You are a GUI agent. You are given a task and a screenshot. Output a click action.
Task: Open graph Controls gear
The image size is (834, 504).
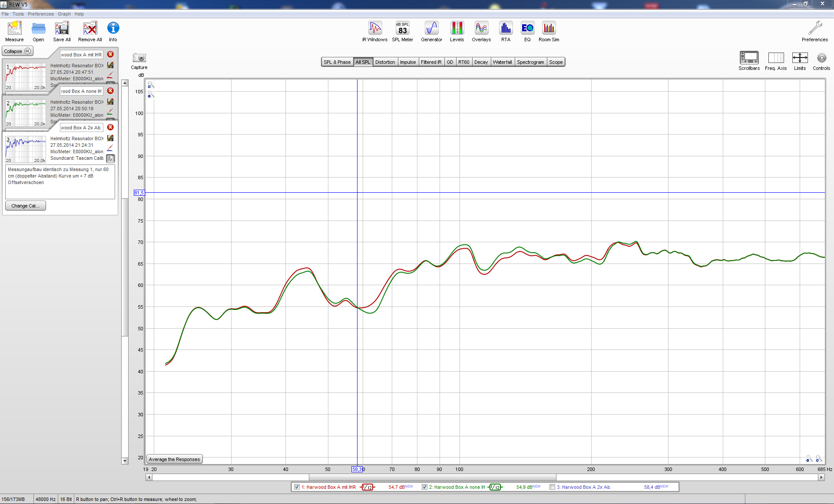(821, 61)
